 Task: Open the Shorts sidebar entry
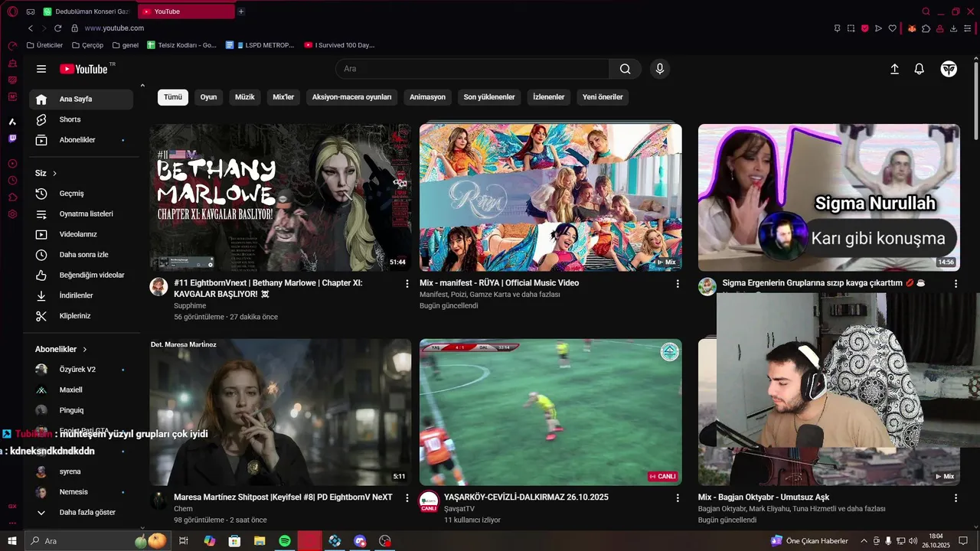point(81,119)
